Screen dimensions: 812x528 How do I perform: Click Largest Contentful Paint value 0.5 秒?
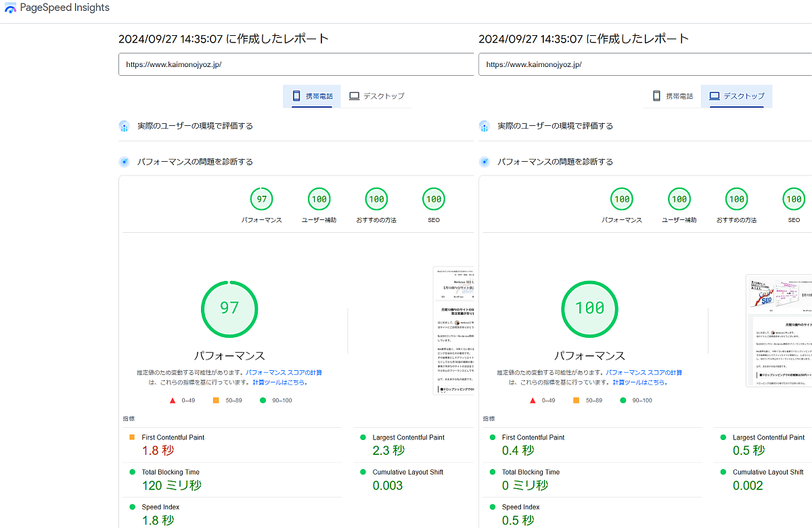[749, 450]
